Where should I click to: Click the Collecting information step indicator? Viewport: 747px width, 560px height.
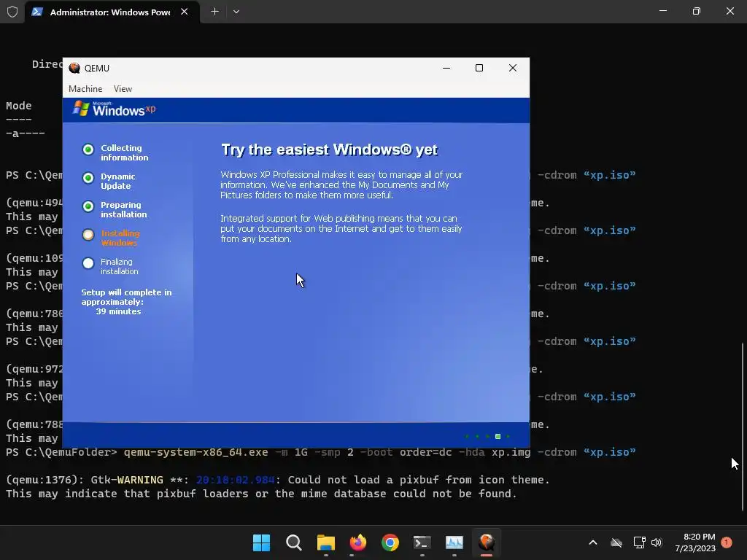(x=88, y=149)
